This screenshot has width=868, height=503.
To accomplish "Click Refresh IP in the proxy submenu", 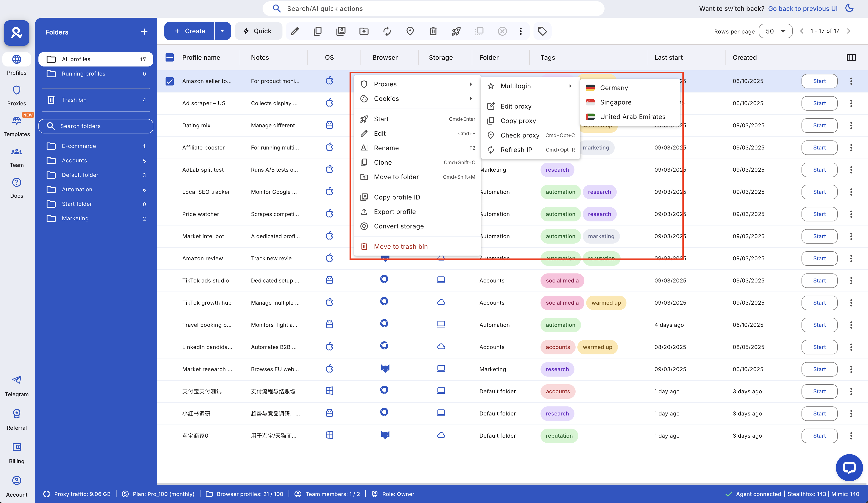I will [x=516, y=150].
